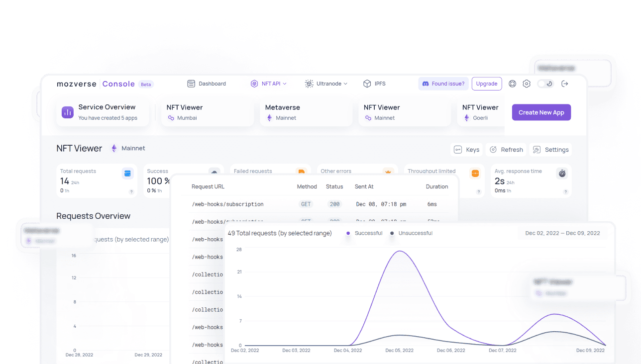Toggle dark mode switch

(x=545, y=84)
